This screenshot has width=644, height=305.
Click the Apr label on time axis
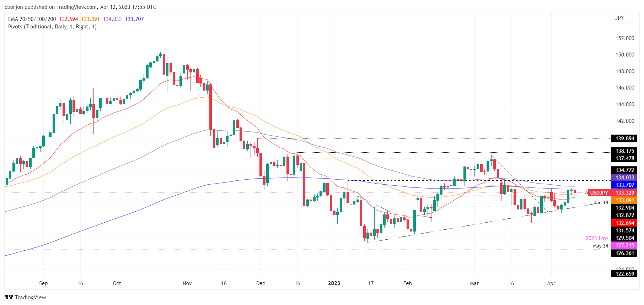(551, 283)
